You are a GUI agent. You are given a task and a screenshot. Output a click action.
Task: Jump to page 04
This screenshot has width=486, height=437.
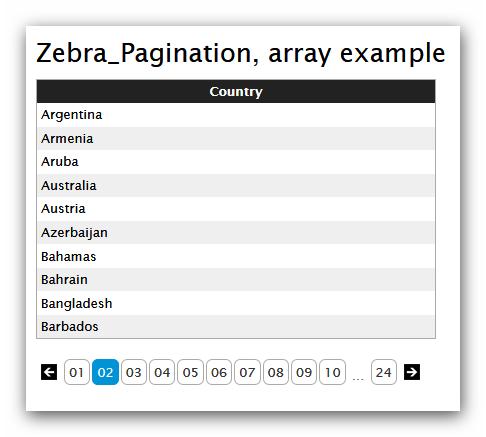click(x=162, y=372)
